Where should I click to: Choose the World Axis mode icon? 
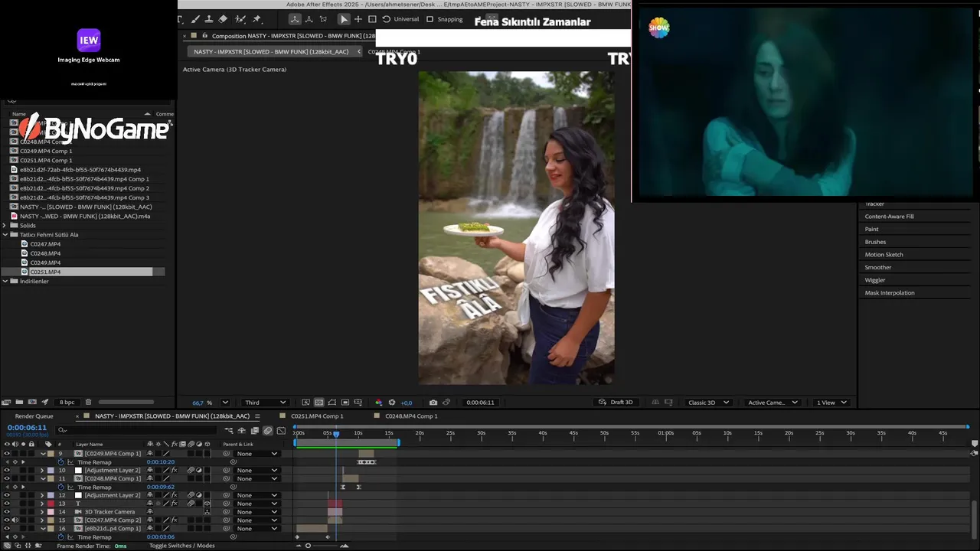pos(309,19)
